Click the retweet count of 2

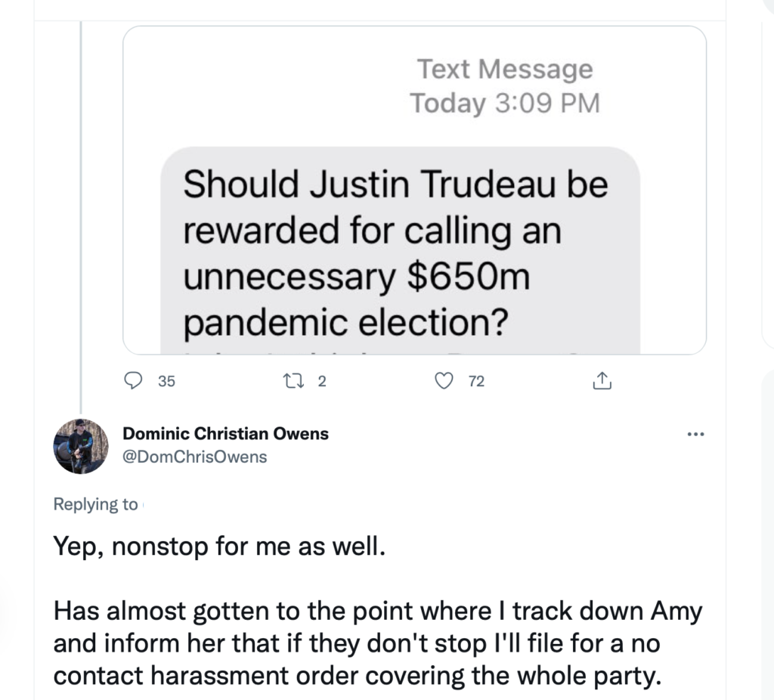click(322, 382)
